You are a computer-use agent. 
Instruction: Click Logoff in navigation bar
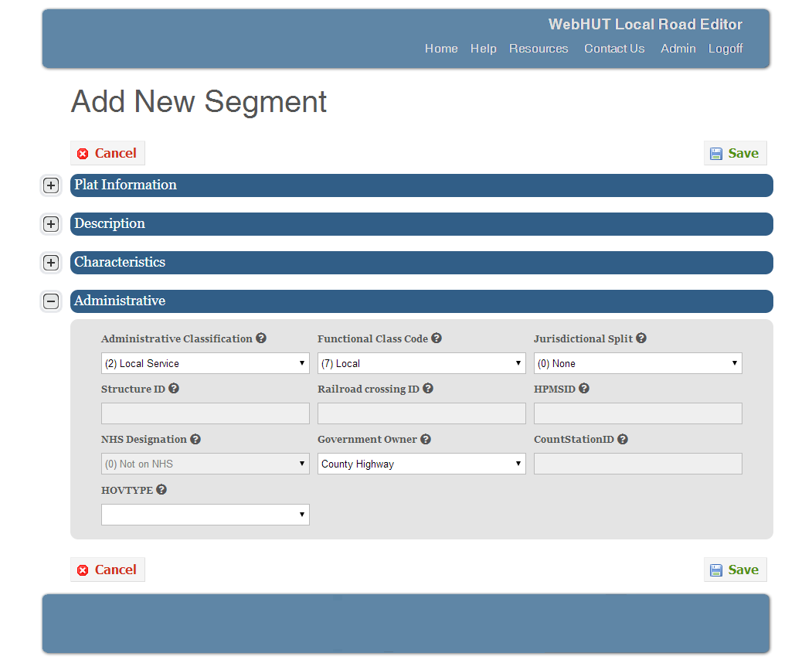(x=725, y=49)
